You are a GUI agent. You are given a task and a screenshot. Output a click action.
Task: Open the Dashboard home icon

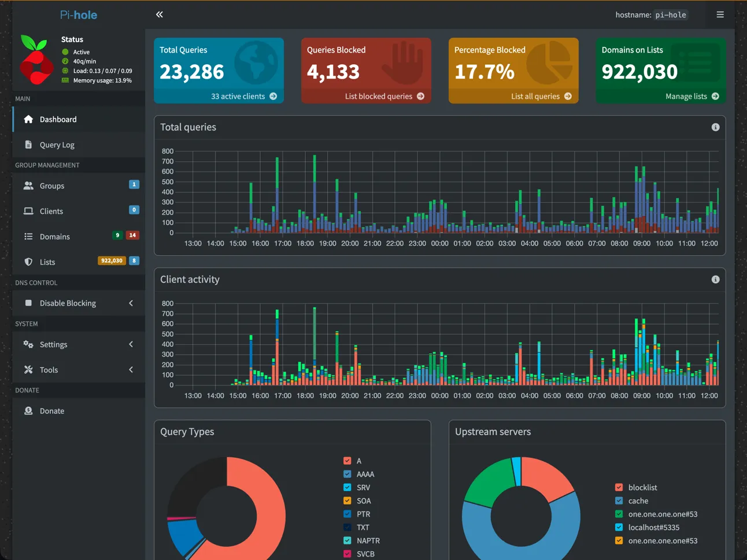pos(27,119)
